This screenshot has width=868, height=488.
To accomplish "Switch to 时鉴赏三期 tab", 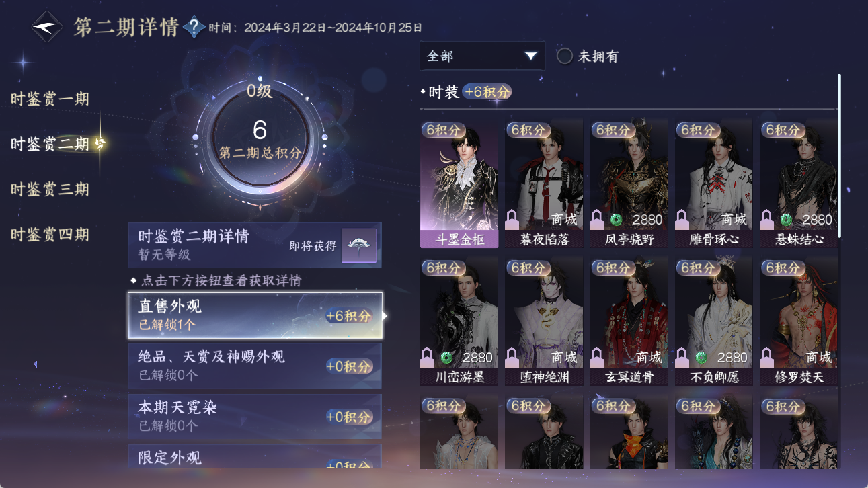I will (50, 189).
